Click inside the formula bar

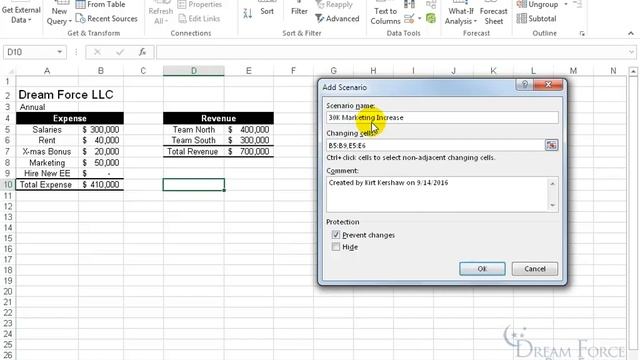[x=392, y=52]
